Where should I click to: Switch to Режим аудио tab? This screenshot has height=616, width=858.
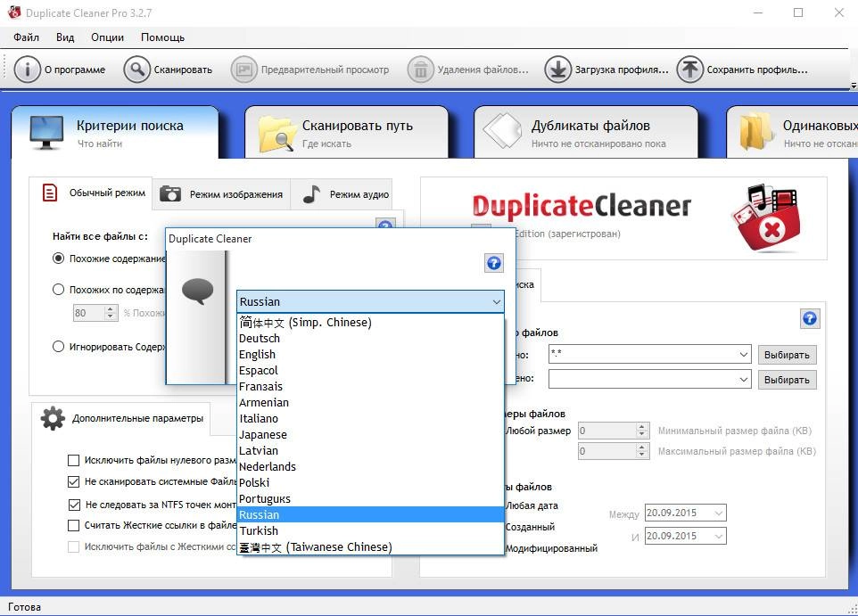342,194
